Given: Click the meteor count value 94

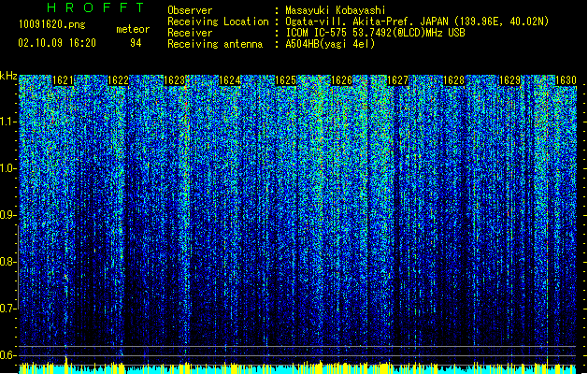Looking at the screenshot, I should (x=136, y=43).
